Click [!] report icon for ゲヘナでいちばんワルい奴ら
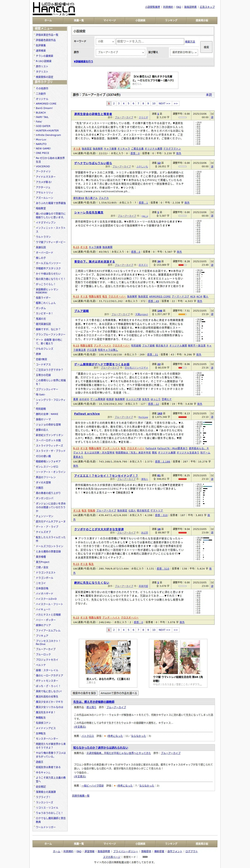This screenshot has height=868, width=250. [212, 163]
